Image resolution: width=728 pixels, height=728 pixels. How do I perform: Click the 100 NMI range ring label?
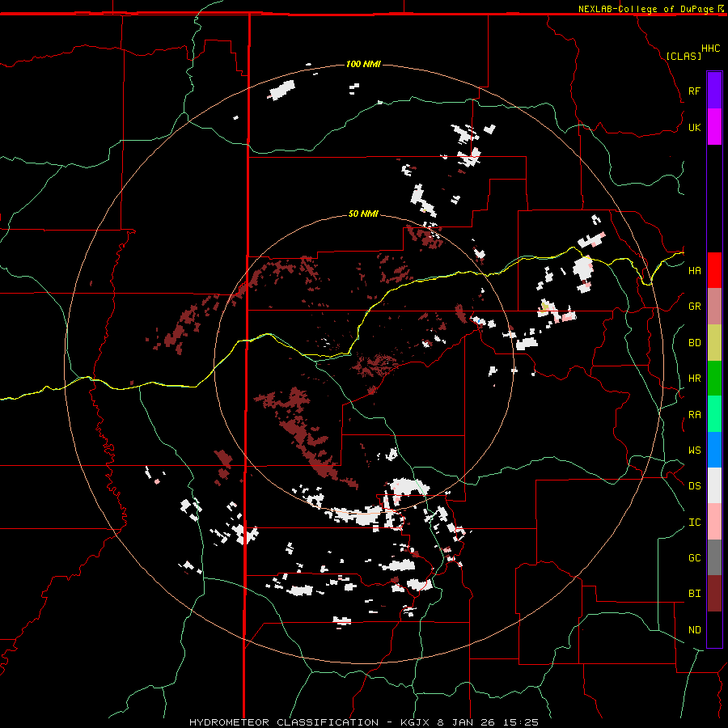(363, 64)
